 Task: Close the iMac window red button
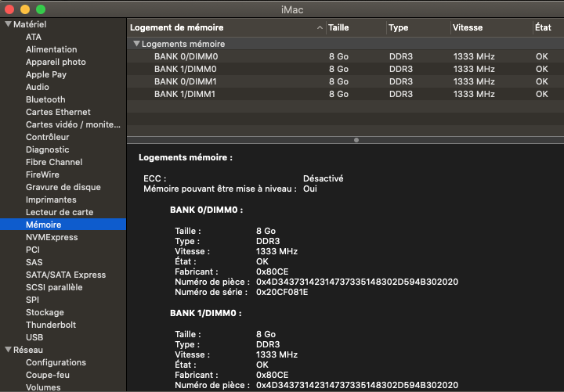9,9
